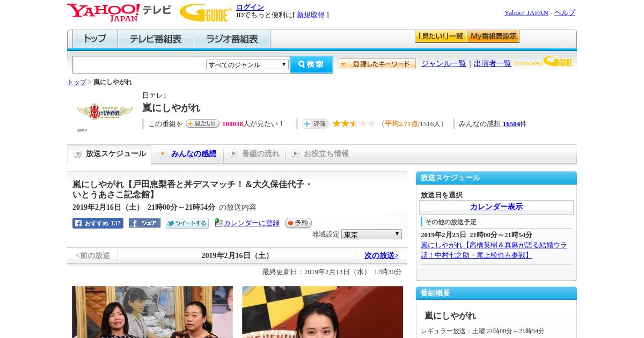The height and width of the screenshot is (338, 644).
Task: Click the disabled <前の放送 button
Action: click(93, 256)
